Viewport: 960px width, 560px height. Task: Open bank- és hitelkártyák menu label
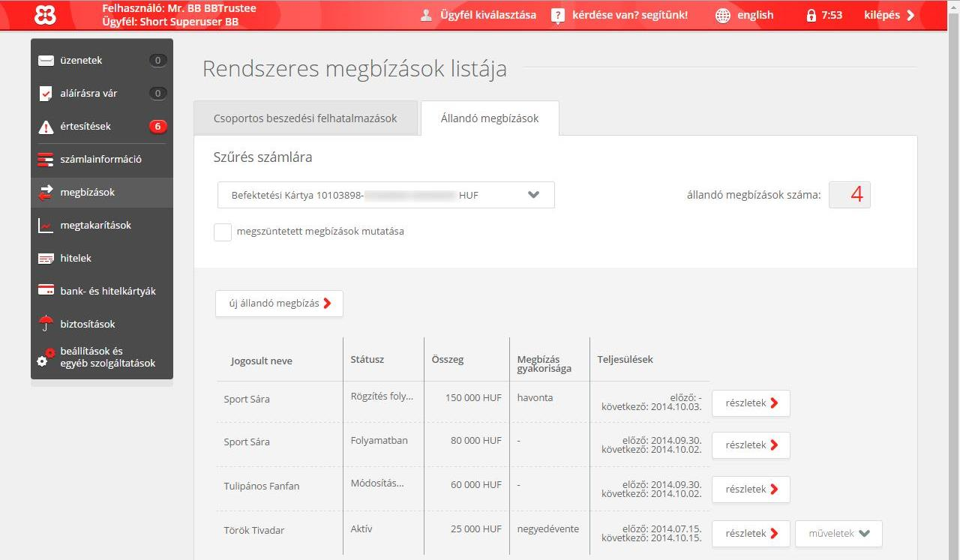(x=108, y=292)
